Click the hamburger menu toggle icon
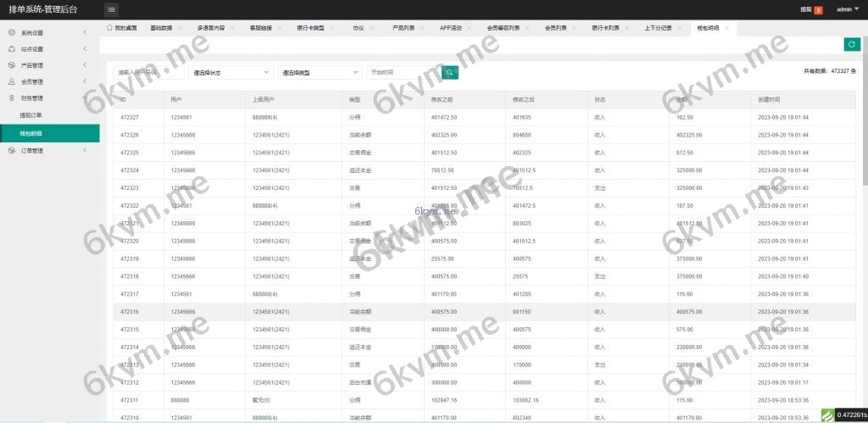Image resolution: width=868 pixels, height=423 pixels. click(x=112, y=9)
